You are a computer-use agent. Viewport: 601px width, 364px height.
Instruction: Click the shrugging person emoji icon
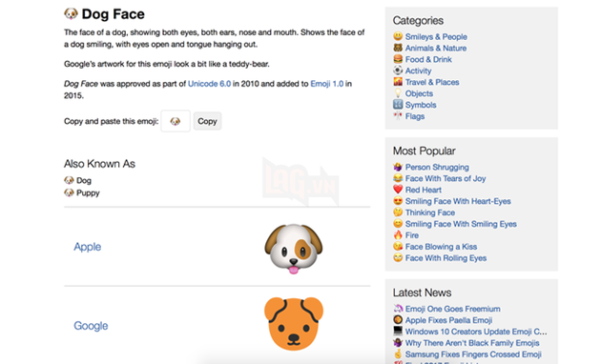point(398,167)
